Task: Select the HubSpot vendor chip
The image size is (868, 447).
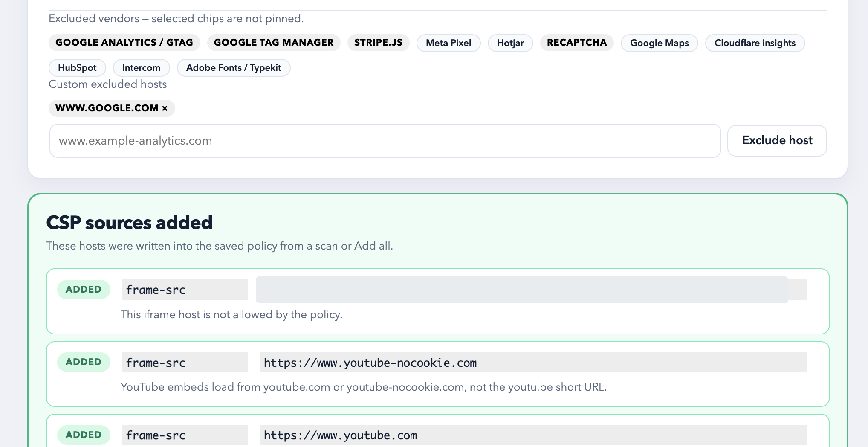Action: 77,68
